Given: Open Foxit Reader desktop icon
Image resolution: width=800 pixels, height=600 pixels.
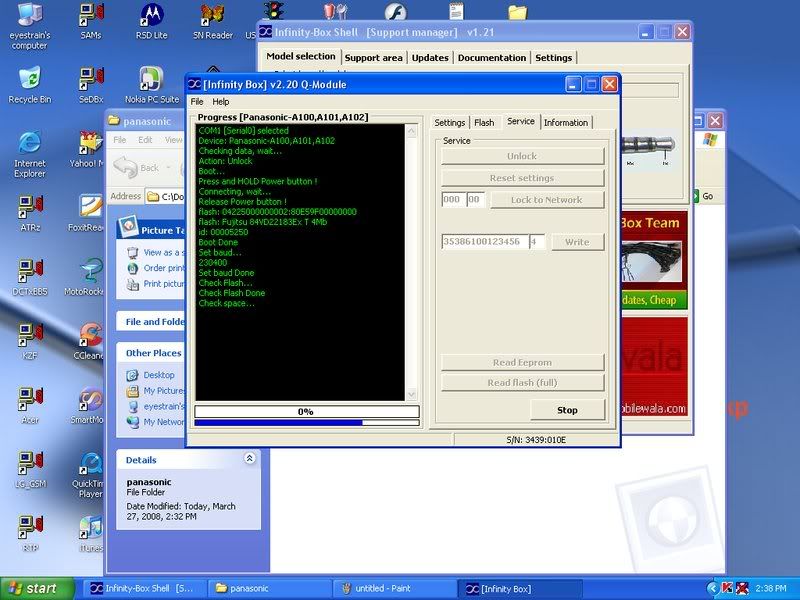Looking at the screenshot, I should (88, 213).
